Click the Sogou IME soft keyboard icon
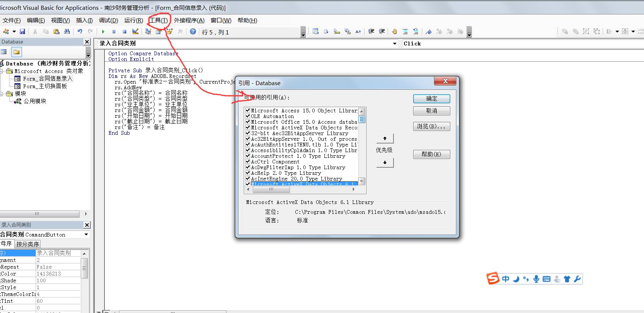The height and width of the screenshot is (313, 644). tap(546, 279)
